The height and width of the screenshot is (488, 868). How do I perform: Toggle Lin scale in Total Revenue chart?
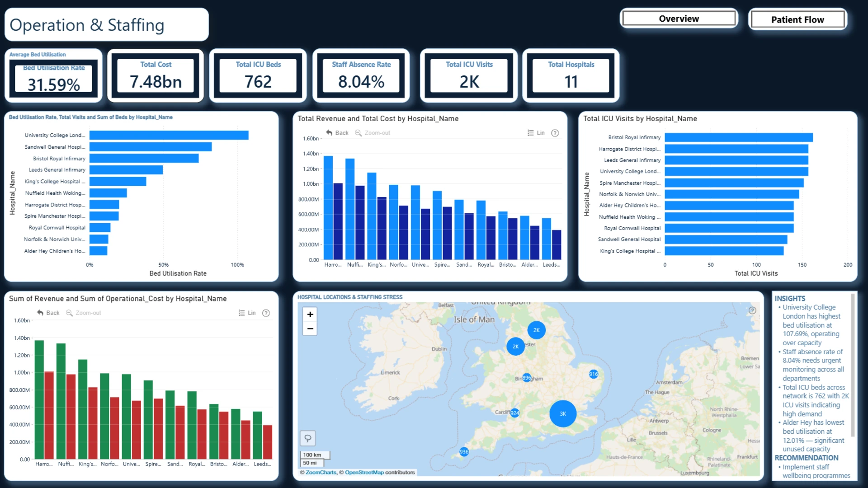point(536,133)
